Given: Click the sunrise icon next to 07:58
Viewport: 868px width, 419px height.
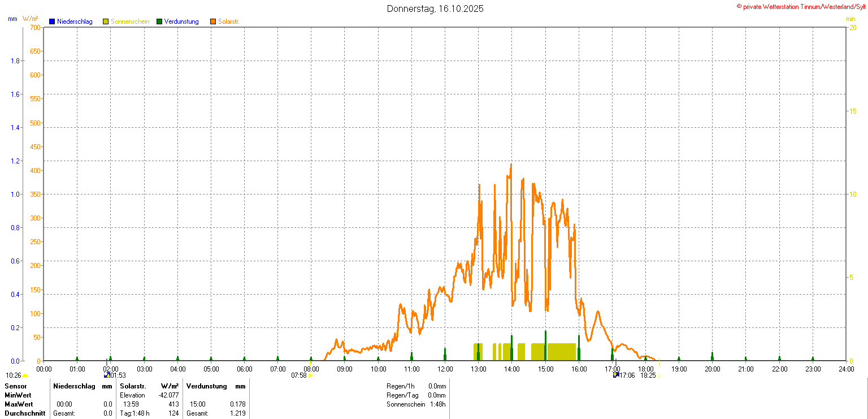Looking at the screenshot, I should [x=310, y=375].
